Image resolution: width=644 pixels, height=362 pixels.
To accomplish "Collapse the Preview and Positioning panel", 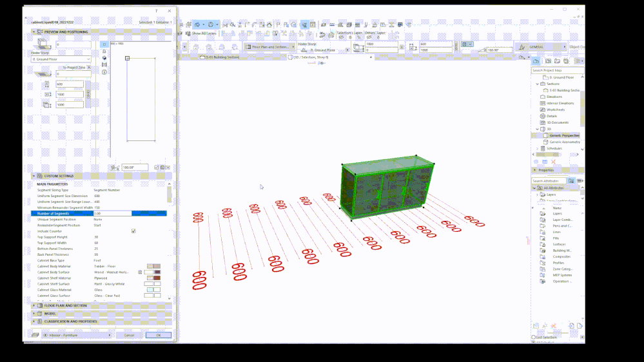I will [x=34, y=32].
